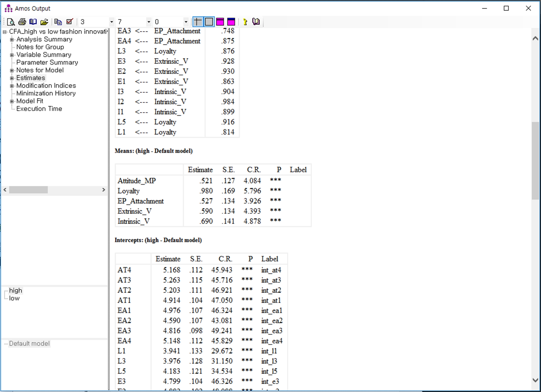Click the yellow pointing-hand toolbar icon
Viewport: 541px width, 392px height.
click(245, 22)
